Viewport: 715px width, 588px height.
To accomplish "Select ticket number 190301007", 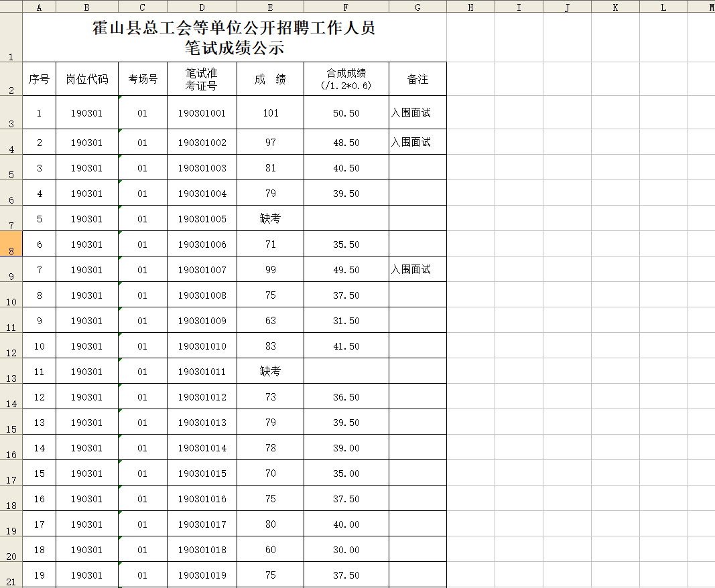I will 202,270.
